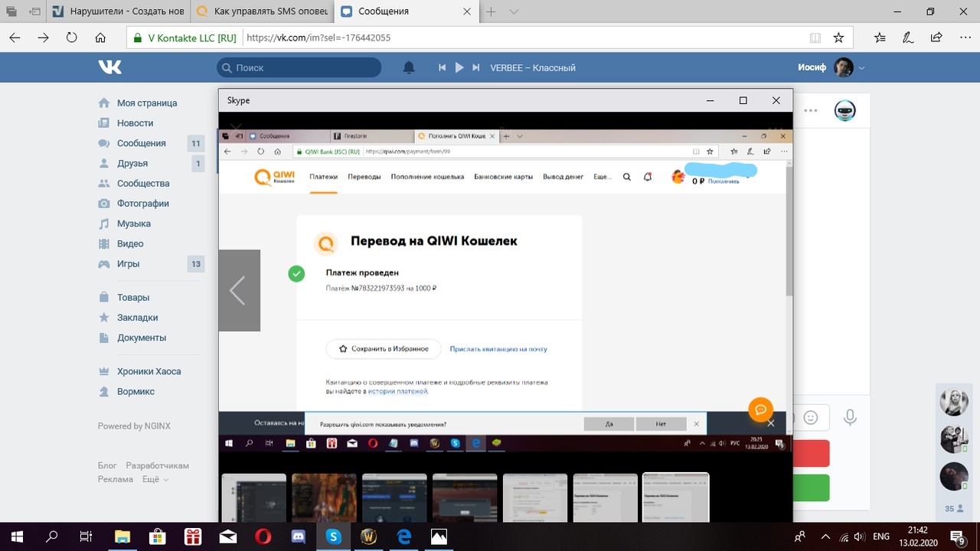The image size is (980, 551).
Task: Open Discord from the taskbar
Action: pos(298,536)
